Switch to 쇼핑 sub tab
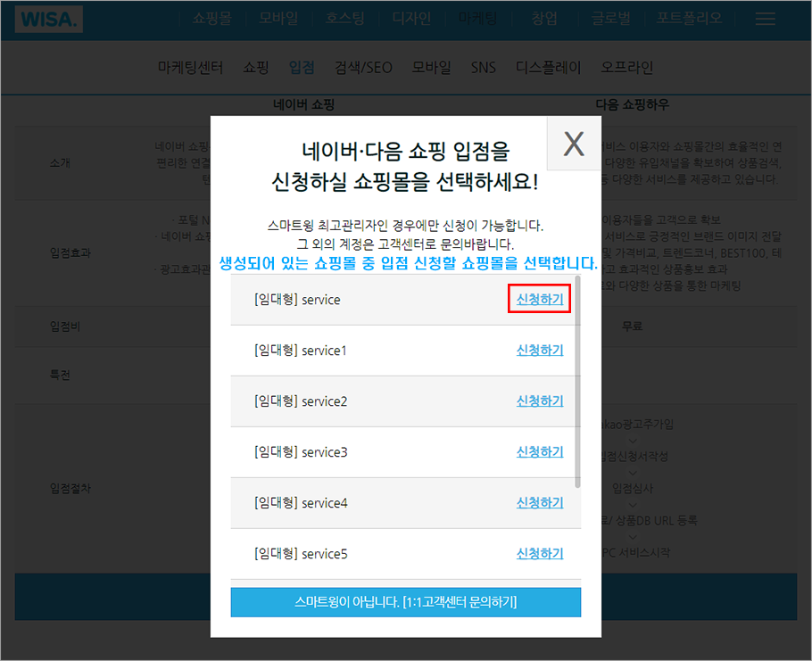Screen dimensions: 812x661 click(x=256, y=67)
